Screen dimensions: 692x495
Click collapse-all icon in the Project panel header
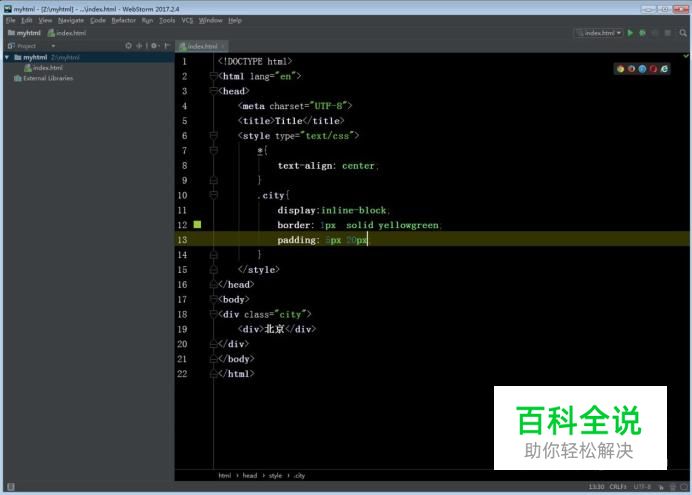pos(139,45)
